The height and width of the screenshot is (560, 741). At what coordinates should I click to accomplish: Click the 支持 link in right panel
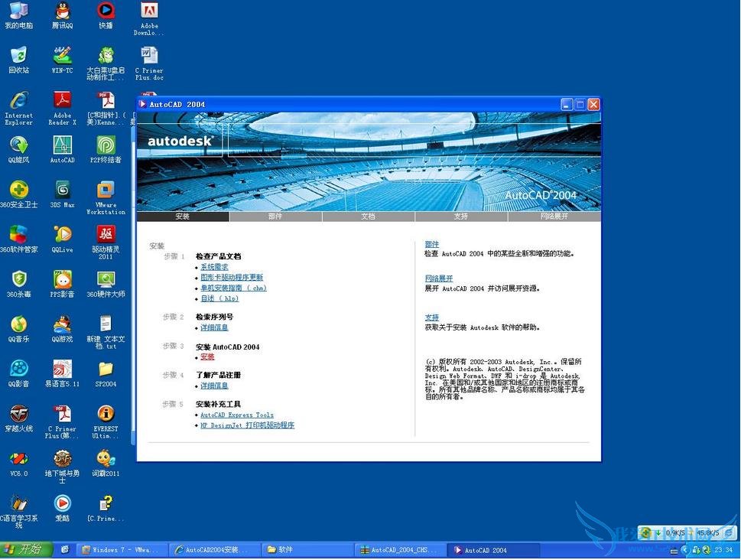(x=432, y=317)
